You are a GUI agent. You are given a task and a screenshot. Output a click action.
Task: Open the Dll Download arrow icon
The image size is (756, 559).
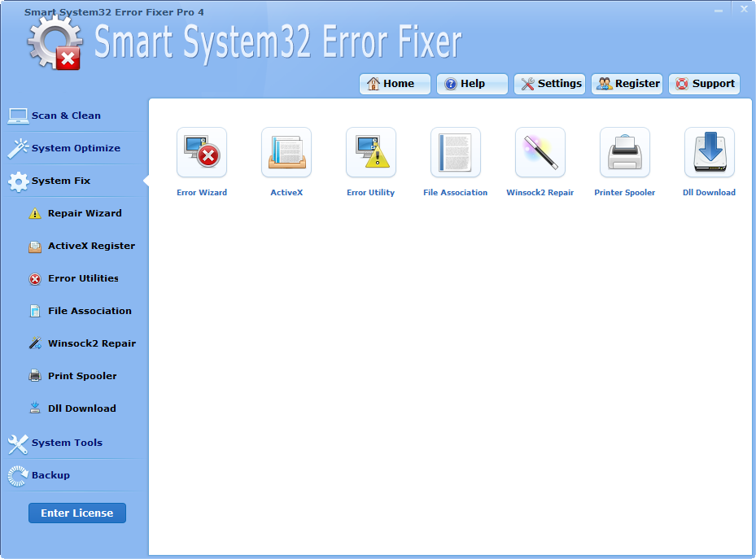click(710, 152)
